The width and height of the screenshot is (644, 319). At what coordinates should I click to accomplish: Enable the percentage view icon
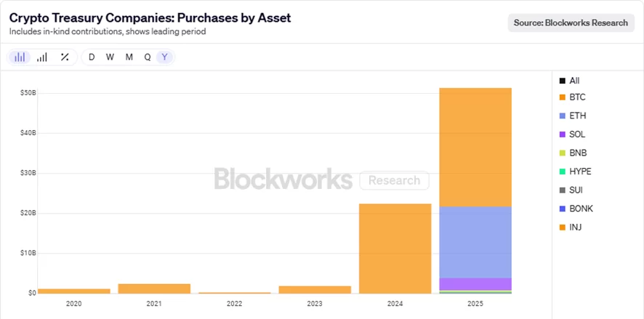pyautogui.click(x=65, y=57)
